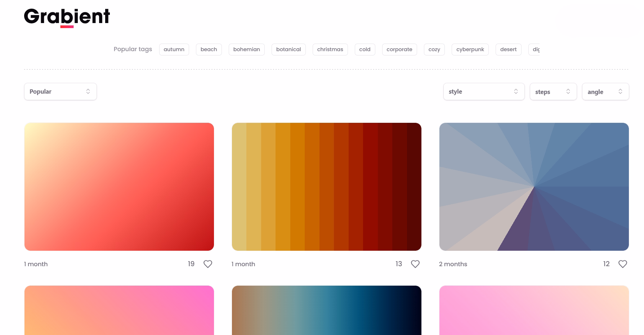Viewport: 644px width, 335px height.
Task: Expand the angle dropdown
Action: [605, 91]
